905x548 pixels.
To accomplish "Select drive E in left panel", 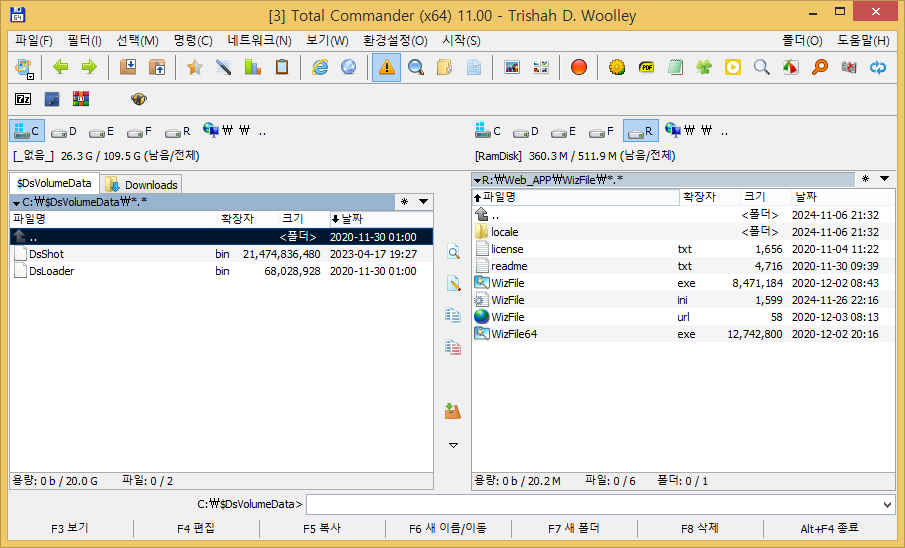I will pyautogui.click(x=102, y=132).
